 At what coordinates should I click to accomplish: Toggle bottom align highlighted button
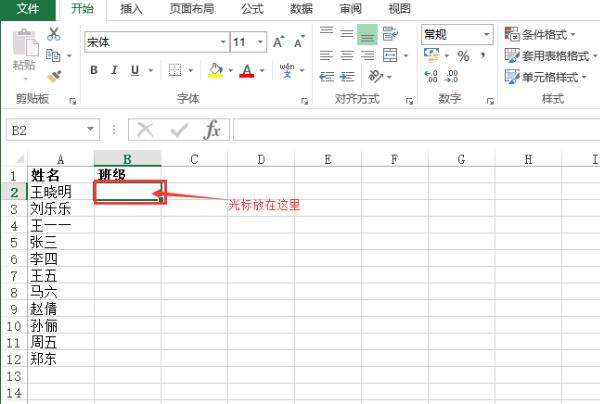[367, 34]
